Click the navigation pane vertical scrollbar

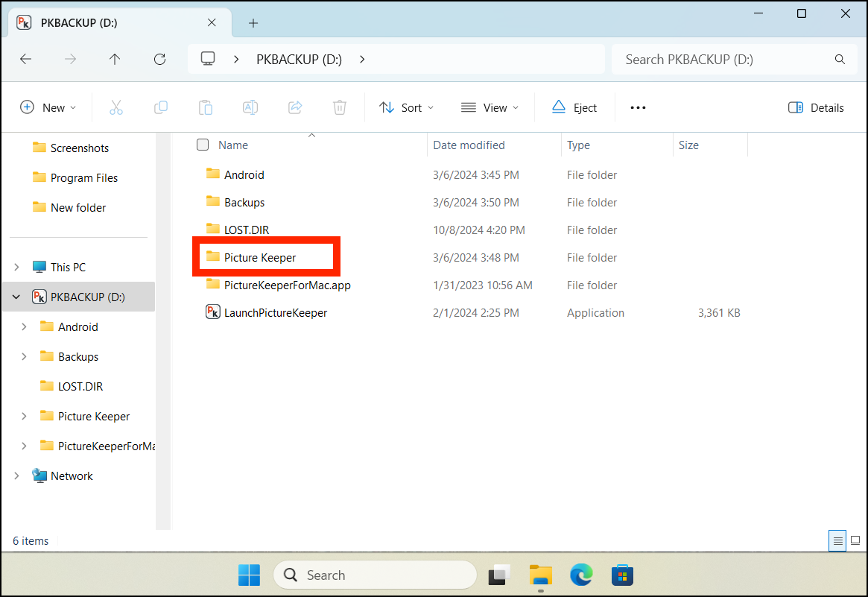(x=162, y=331)
